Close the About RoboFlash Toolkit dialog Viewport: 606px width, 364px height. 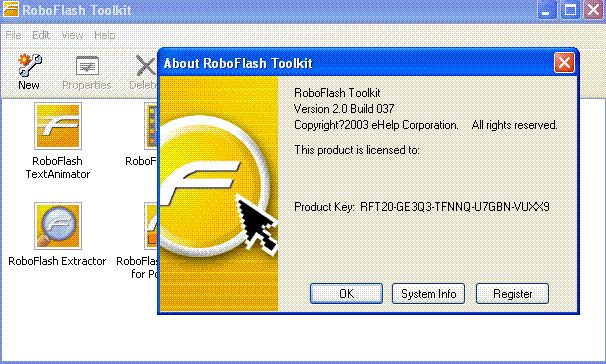click(564, 63)
